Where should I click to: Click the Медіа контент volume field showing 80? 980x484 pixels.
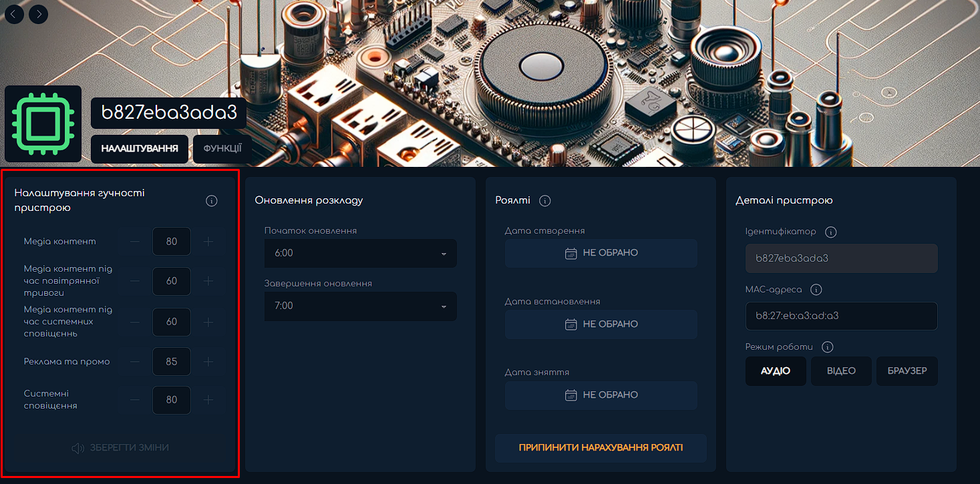pyautogui.click(x=172, y=242)
